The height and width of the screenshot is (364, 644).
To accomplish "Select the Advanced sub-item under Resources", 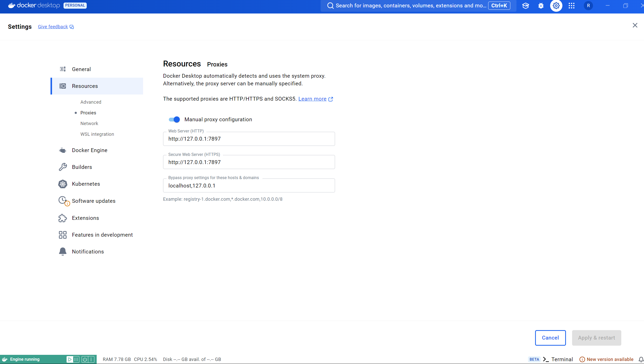I will (x=91, y=102).
